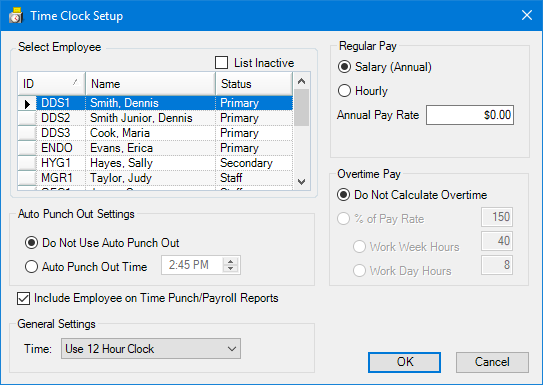Click employee list scroll down arrow
The height and width of the screenshot is (385, 543).
tap(301, 181)
